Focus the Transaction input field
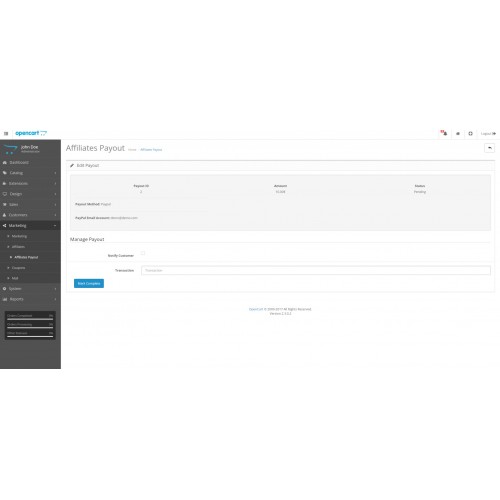500x500 pixels. coord(316,270)
